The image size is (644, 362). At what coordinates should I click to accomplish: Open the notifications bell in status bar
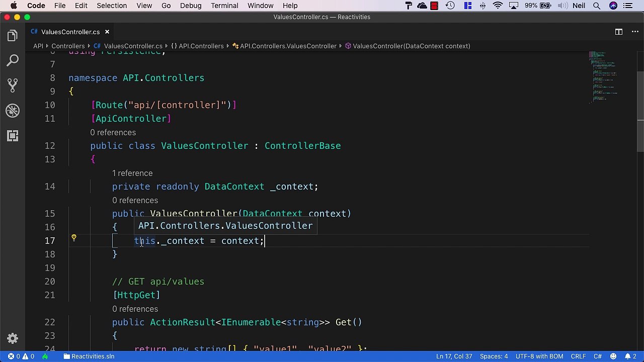point(629,356)
